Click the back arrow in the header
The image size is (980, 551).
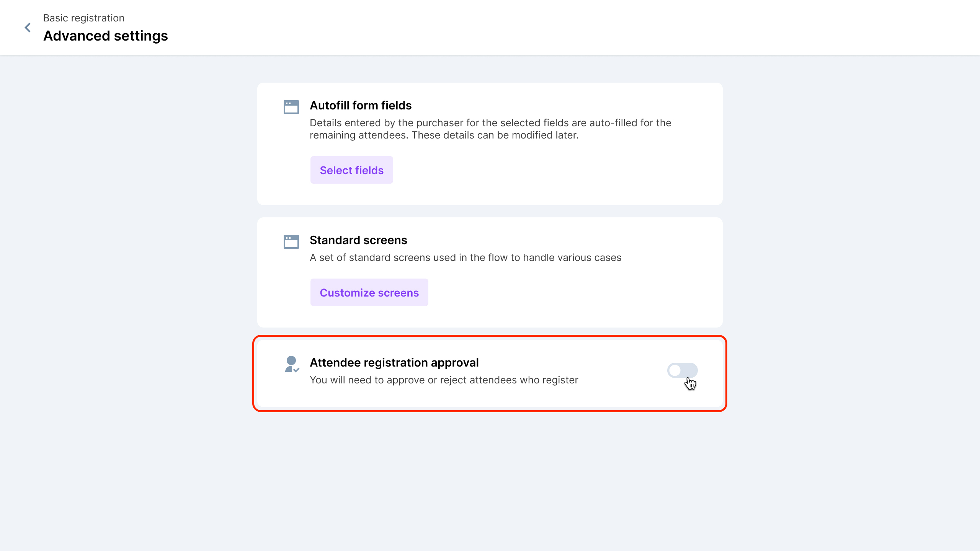pyautogui.click(x=28, y=28)
